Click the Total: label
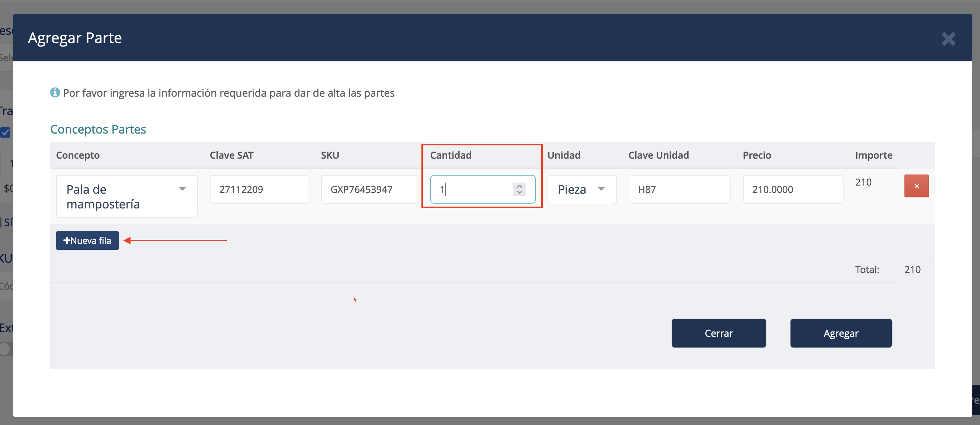Viewport: 980px width, 425px height. (x=867, y=270)
